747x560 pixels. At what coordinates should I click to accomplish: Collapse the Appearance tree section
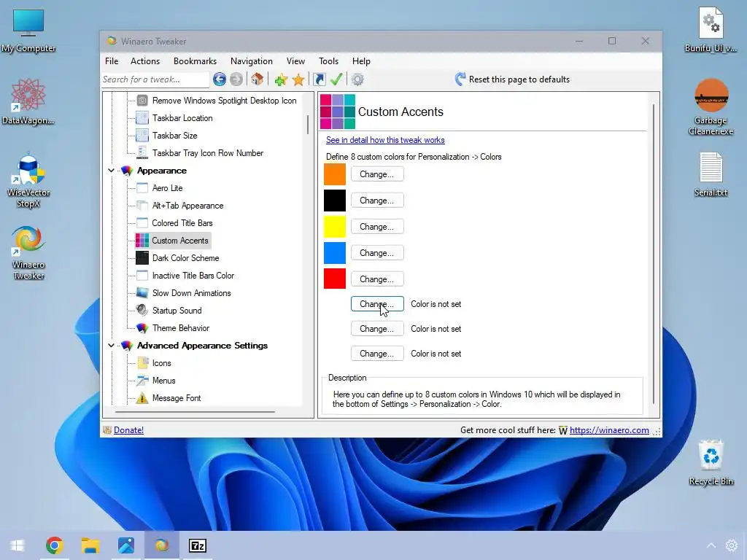[111, 171]
